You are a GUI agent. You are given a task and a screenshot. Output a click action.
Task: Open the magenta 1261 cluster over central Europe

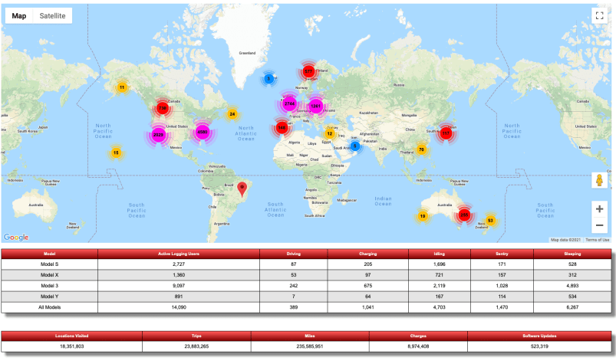click(316, 106)
